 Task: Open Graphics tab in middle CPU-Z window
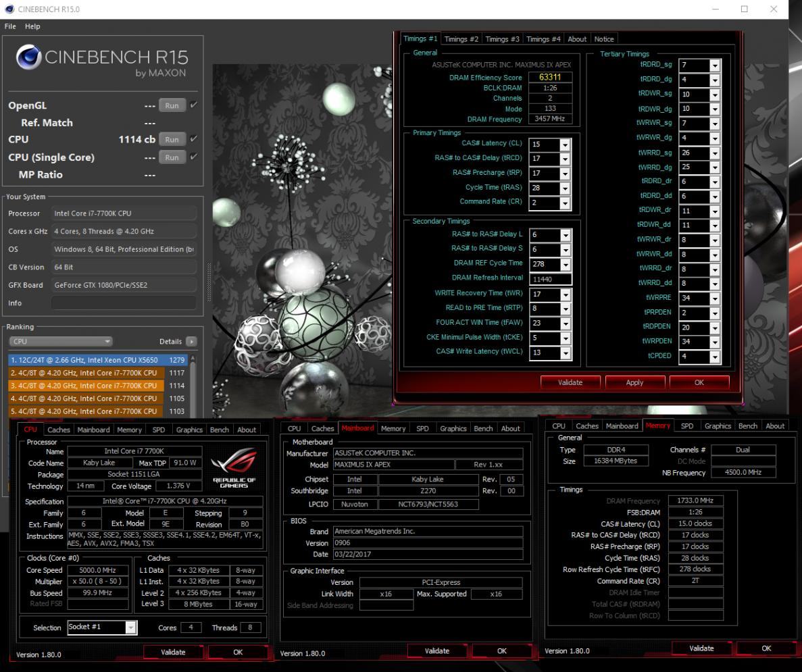point(453,429)
